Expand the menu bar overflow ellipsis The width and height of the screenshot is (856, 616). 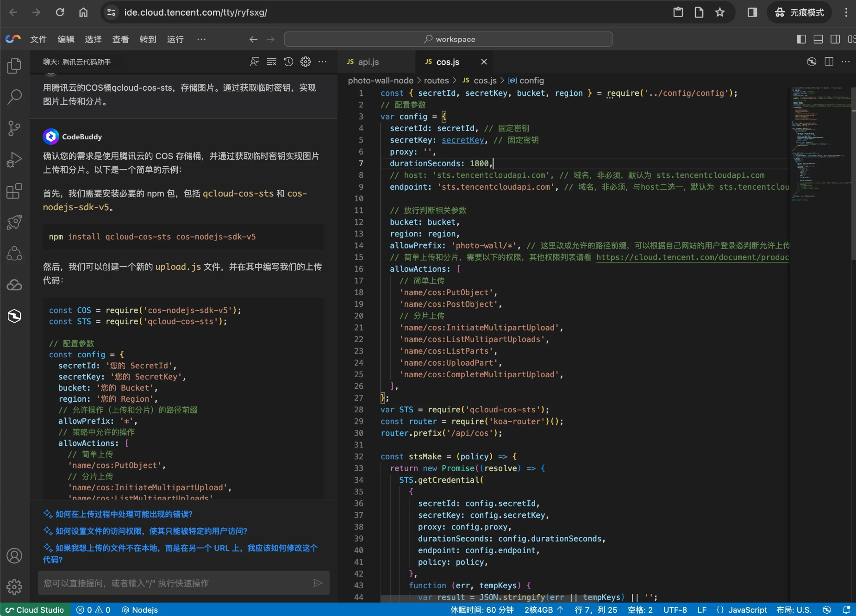click(201, 39)
